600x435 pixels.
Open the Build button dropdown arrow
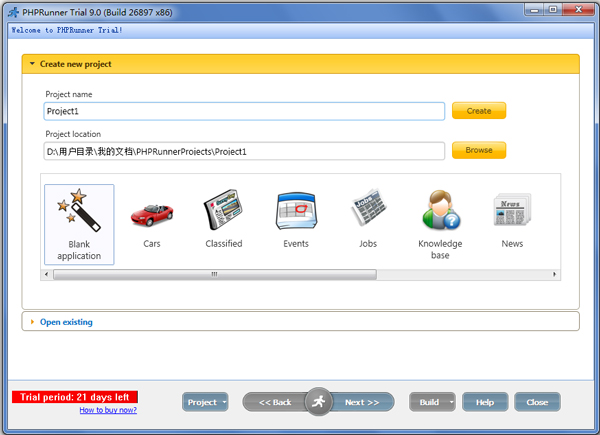point(452,402)
